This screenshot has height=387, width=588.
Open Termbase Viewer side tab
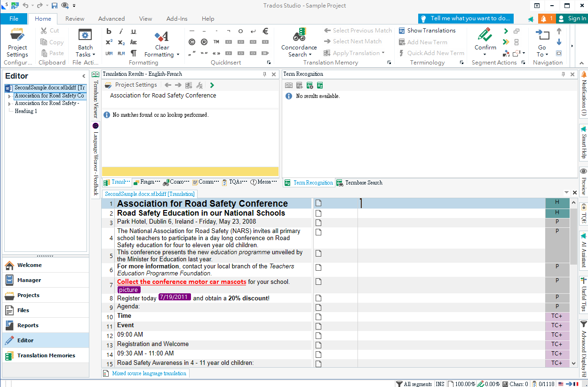95,94
